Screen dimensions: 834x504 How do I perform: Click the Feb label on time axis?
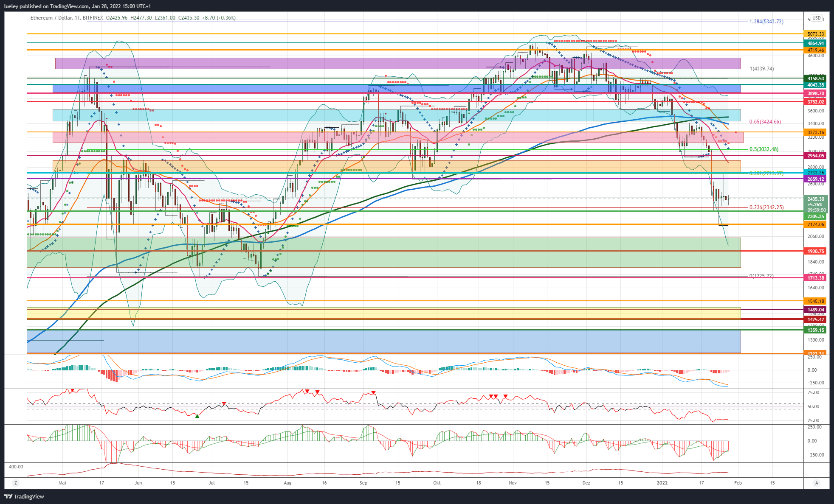coord(738,483)
